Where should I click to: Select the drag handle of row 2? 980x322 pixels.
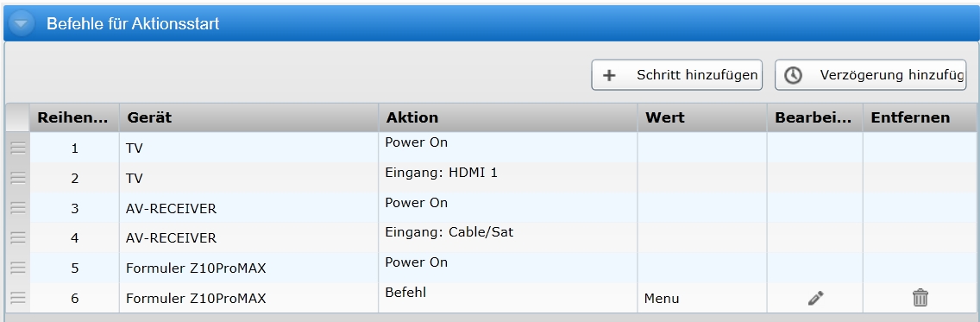18,178
